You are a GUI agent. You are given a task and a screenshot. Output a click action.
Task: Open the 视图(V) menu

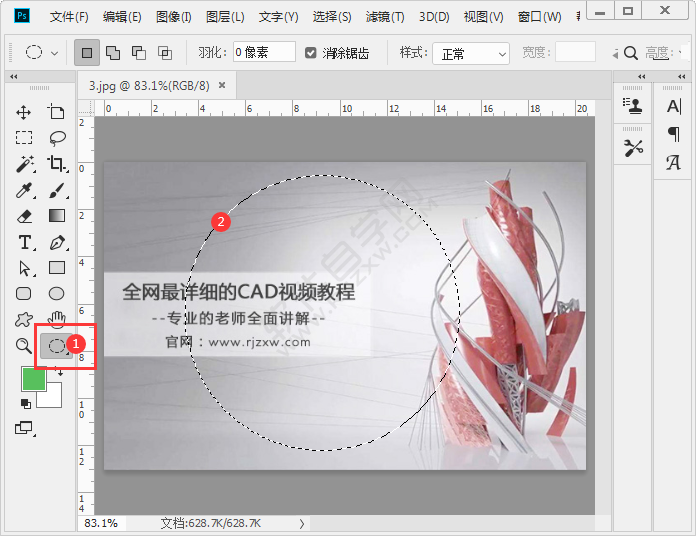[x=483, y=17]
